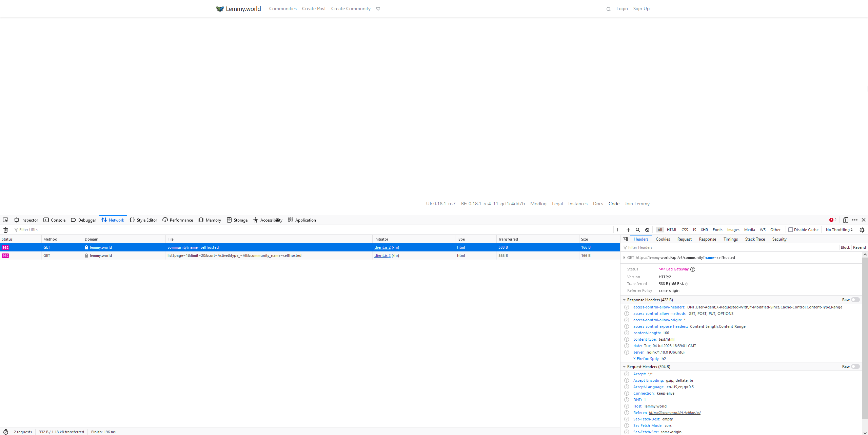This screenshot has height=435, width=868.
Task: Open the network settings gear
Action: pos(862,230)
